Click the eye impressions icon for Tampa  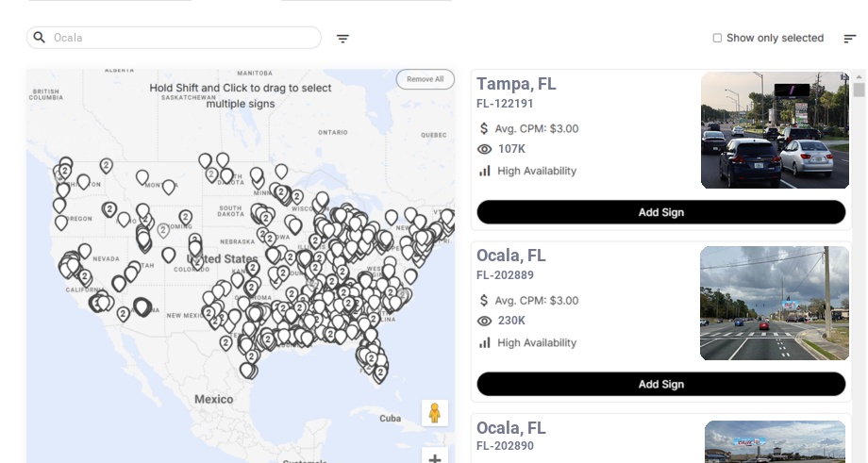[485, 149]
